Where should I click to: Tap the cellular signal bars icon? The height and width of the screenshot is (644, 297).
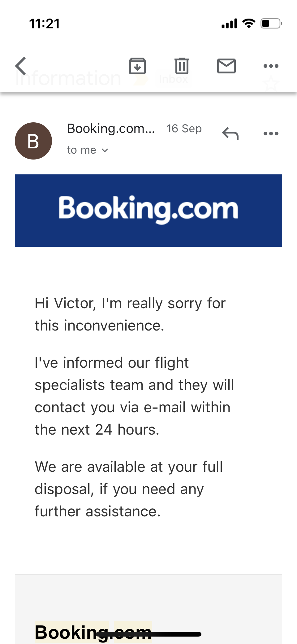(x=229, y=24)
